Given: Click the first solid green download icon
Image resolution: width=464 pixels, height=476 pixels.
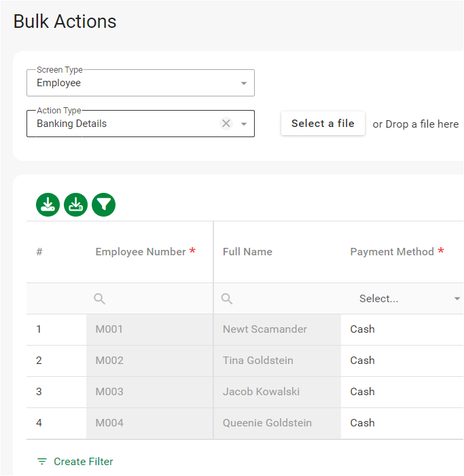Looking at the screenshot, I should point(48,204).
